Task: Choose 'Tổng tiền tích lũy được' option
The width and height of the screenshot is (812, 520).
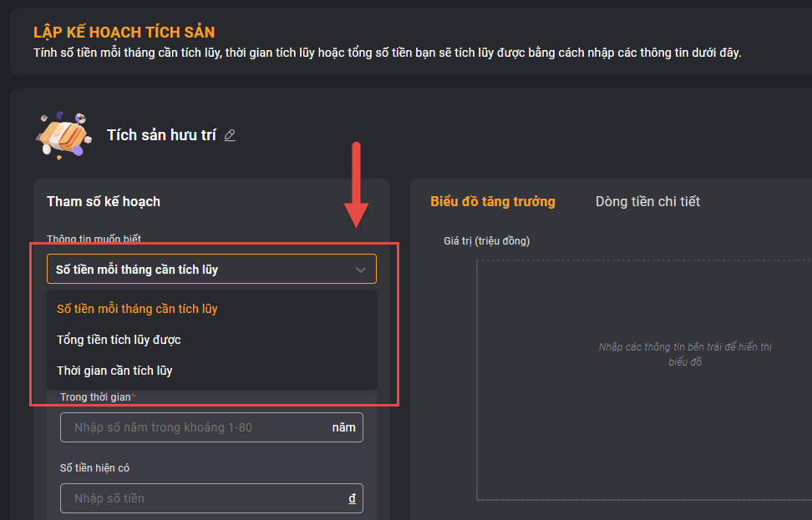Action: point(212,340)
